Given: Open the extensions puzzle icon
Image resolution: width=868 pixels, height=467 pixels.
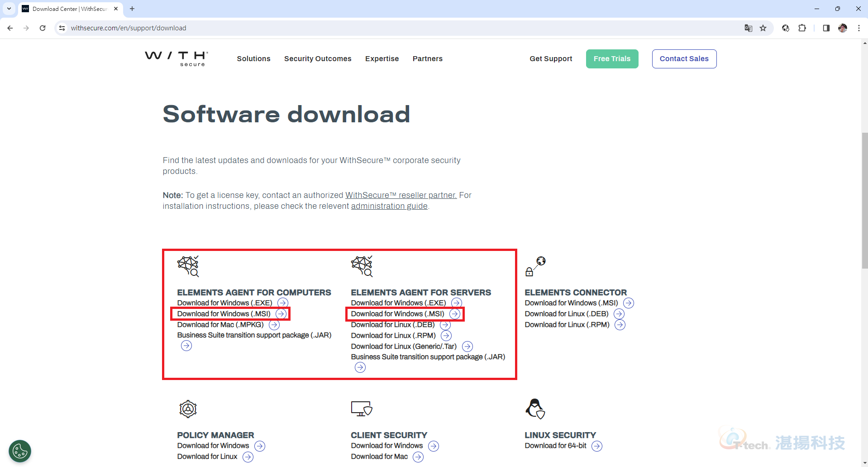Looking at the screenshot, I should (802, 28).
